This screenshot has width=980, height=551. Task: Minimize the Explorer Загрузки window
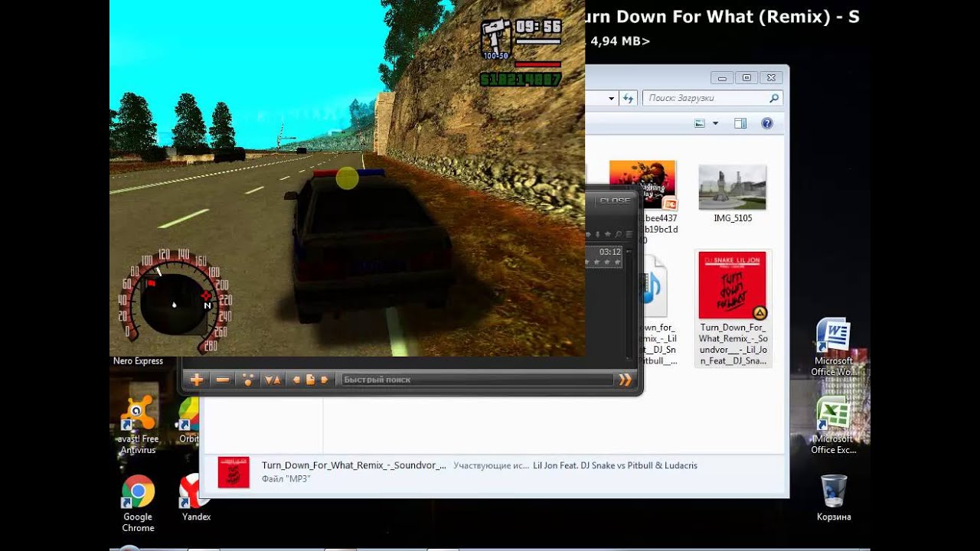coord(721,77)
